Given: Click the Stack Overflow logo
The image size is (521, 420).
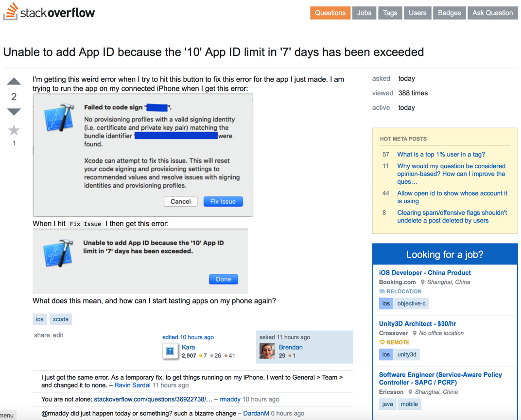Looking at the screenshot, I should (49, 12).
